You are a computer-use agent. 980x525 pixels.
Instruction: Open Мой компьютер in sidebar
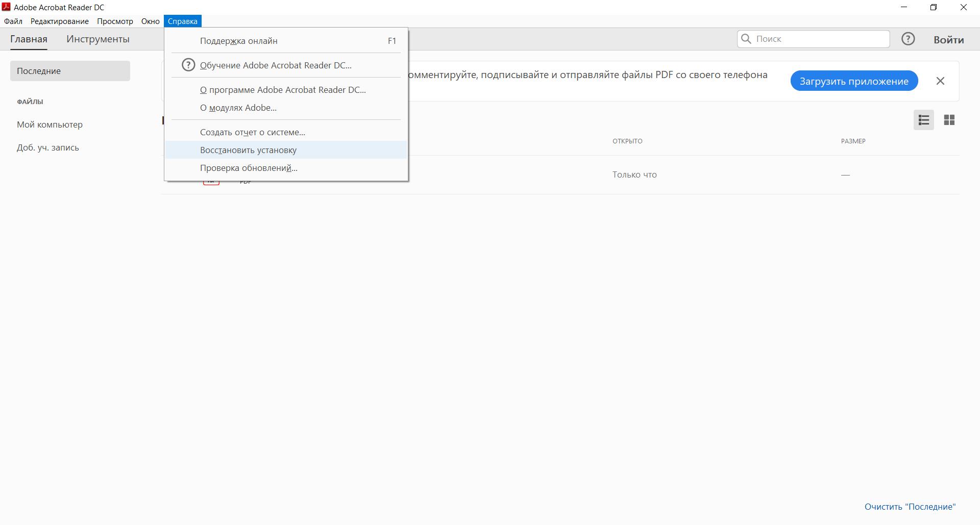click(50, 124)
